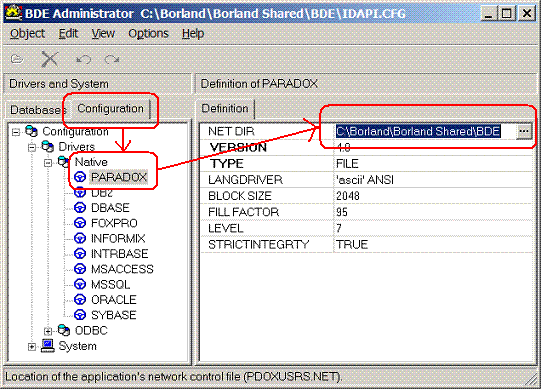541x389 pixels.
Task: Click the ODBC node database icon
Action: click(x=64, y=330)
